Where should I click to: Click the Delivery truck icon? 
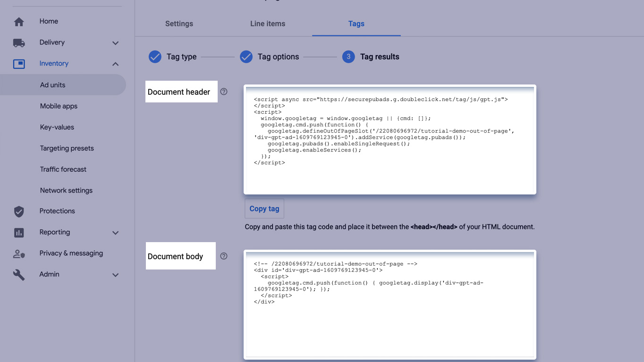pos(19,43)
